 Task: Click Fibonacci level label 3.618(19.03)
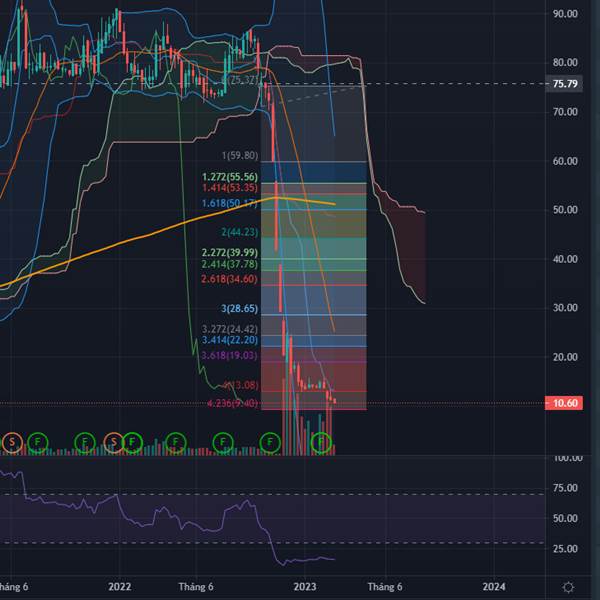click(230, 355)
